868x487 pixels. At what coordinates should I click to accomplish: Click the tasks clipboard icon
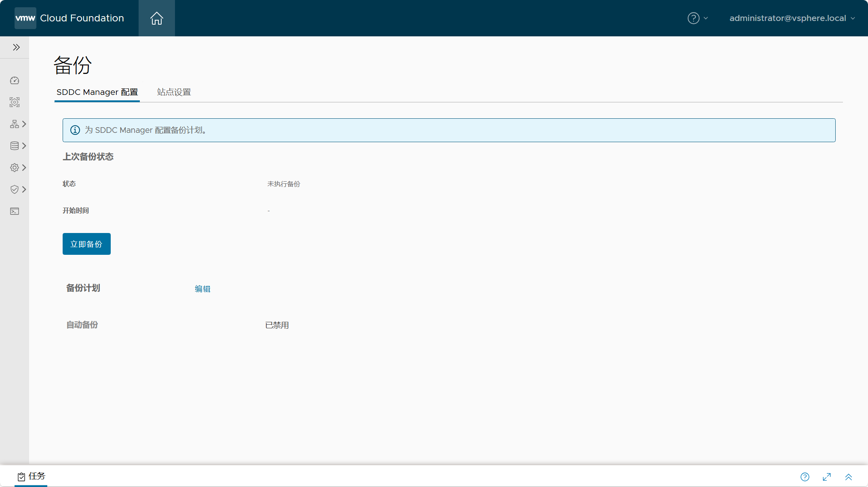(x=21, y=477)
